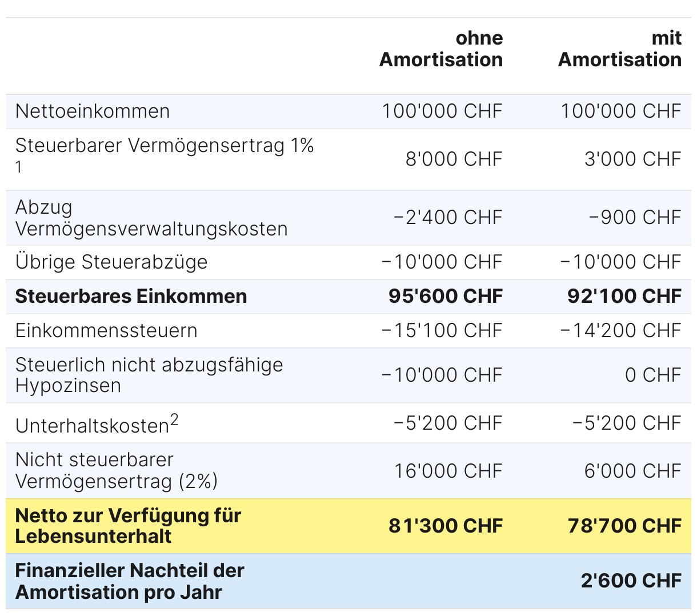Select the "mit Amortisation" column header

click(619, 49)
